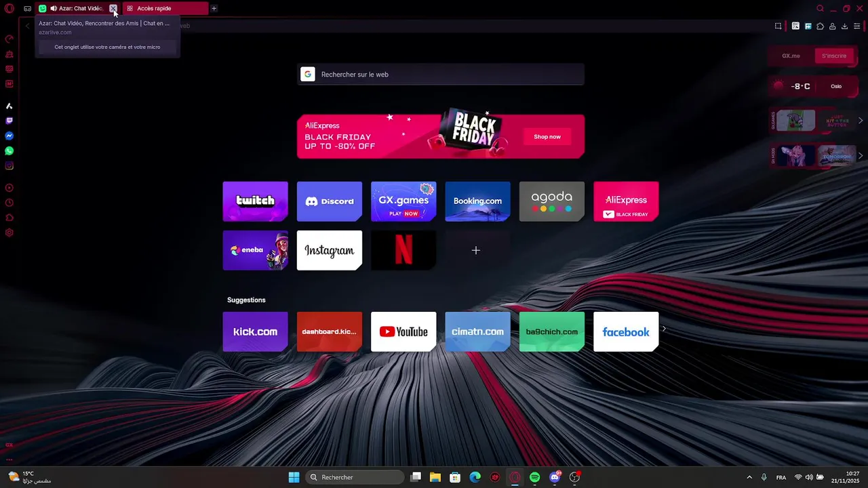Open Twitch panel in sidebar
Image resolution: width=868 pixels, height=488 pixels.
click(9, 121)
